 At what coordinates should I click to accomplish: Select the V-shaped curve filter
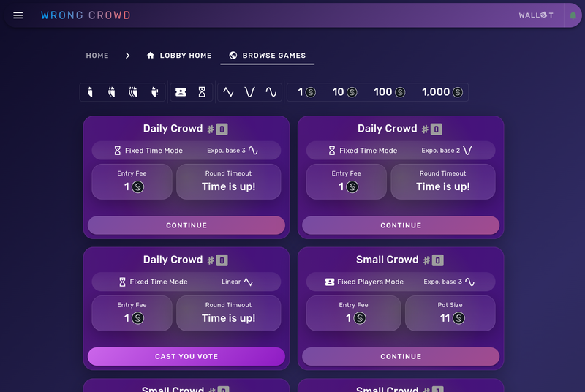pos(249,92)
